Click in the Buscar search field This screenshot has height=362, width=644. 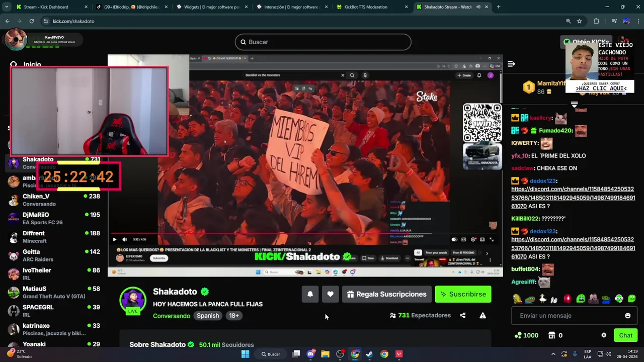tap(323, 42)
